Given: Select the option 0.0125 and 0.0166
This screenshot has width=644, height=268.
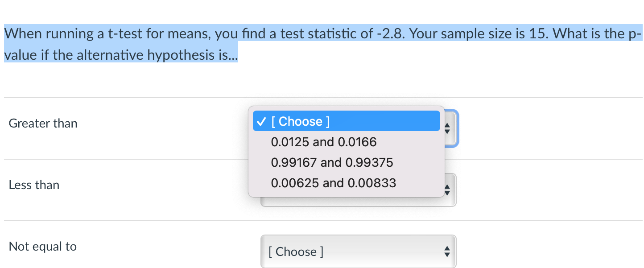Looking at the screenshot, I should (x=324, y=142).
